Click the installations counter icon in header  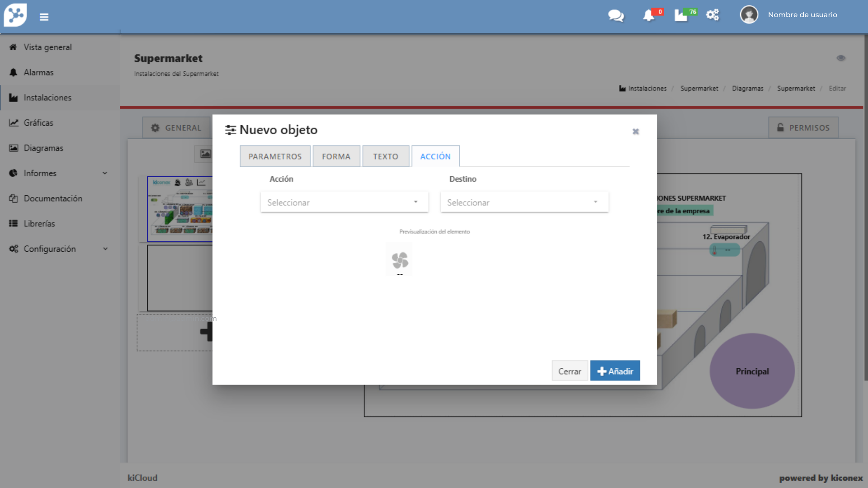point(681,16)
